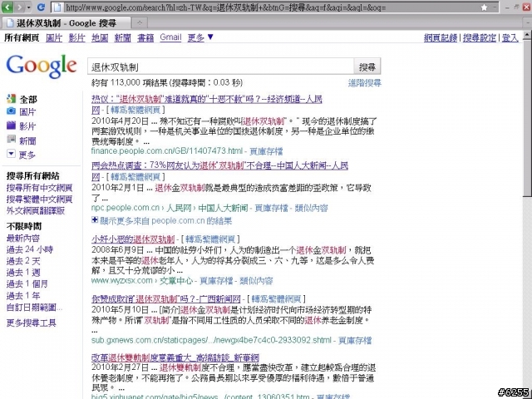Filter by 最新內容
The width and height of the screenshot is (532, 399).
coord(23,239)
